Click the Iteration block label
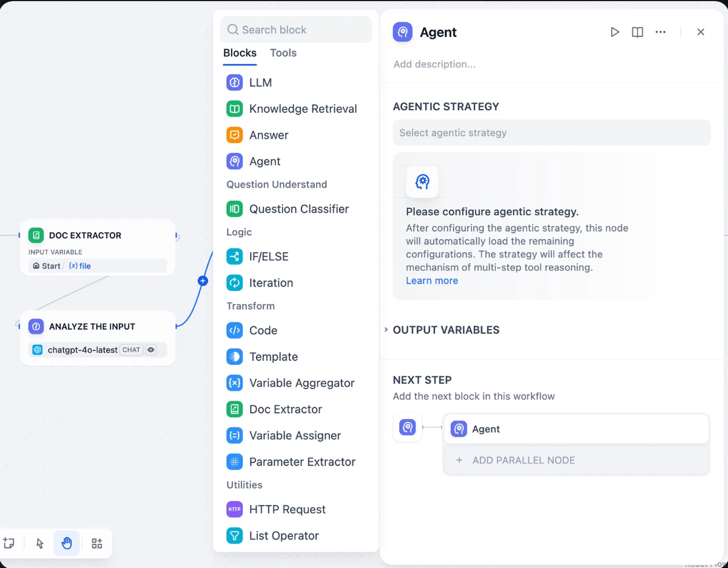The width and height of the screenshot is (728, 568). point(271,282)
